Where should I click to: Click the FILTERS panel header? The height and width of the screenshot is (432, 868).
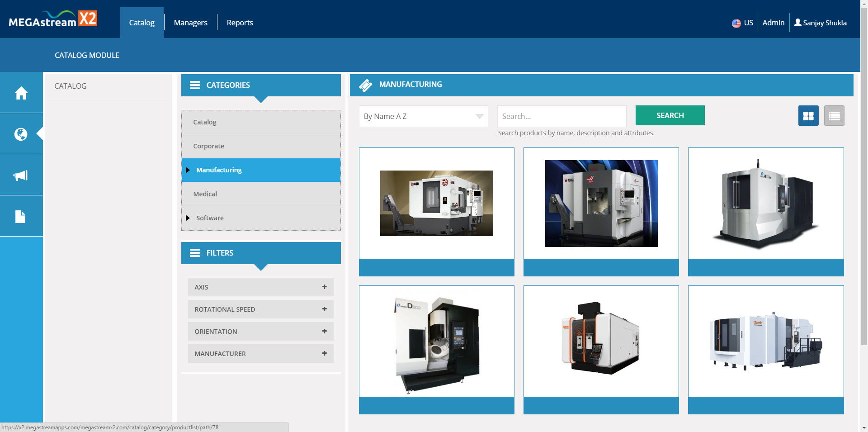(x=261, y=253)
